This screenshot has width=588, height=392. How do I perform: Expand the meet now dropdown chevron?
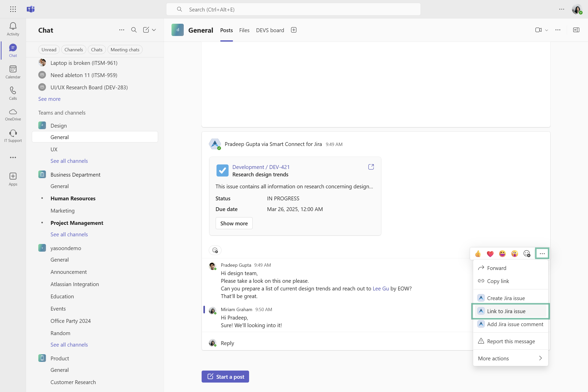pyautogui.click(x=547, y=30)
